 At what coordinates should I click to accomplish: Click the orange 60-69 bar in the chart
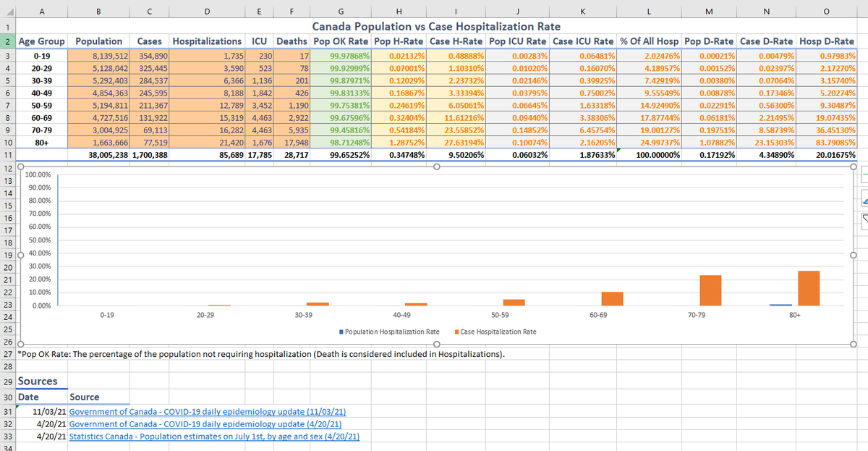coord(612,298)
